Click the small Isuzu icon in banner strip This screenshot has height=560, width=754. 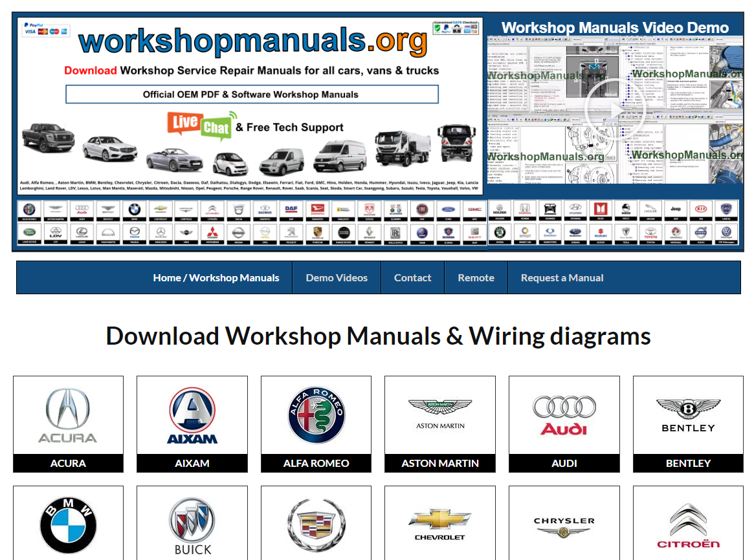tap(601, 210)
